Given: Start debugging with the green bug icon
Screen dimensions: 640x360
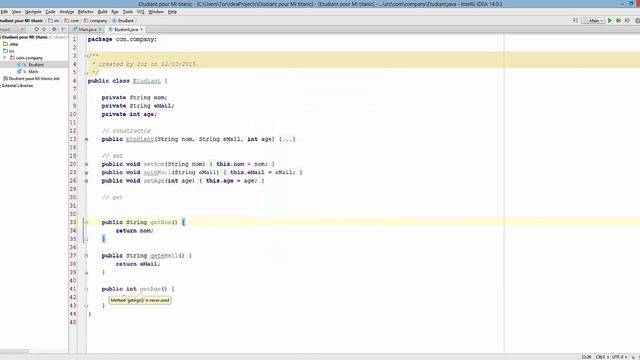Looking at the screenshot, I should coord(618,20).
